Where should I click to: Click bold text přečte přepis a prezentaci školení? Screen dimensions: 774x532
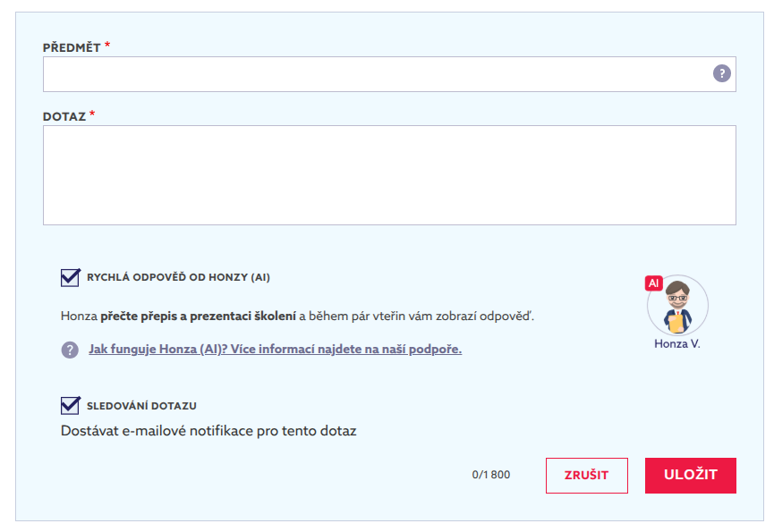(x=198, y=317)
